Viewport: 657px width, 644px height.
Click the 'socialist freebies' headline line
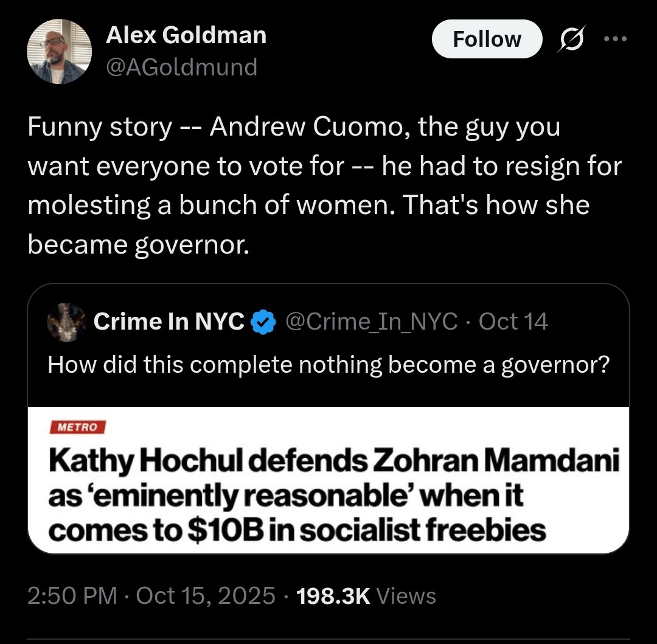[x=297, y=530]
